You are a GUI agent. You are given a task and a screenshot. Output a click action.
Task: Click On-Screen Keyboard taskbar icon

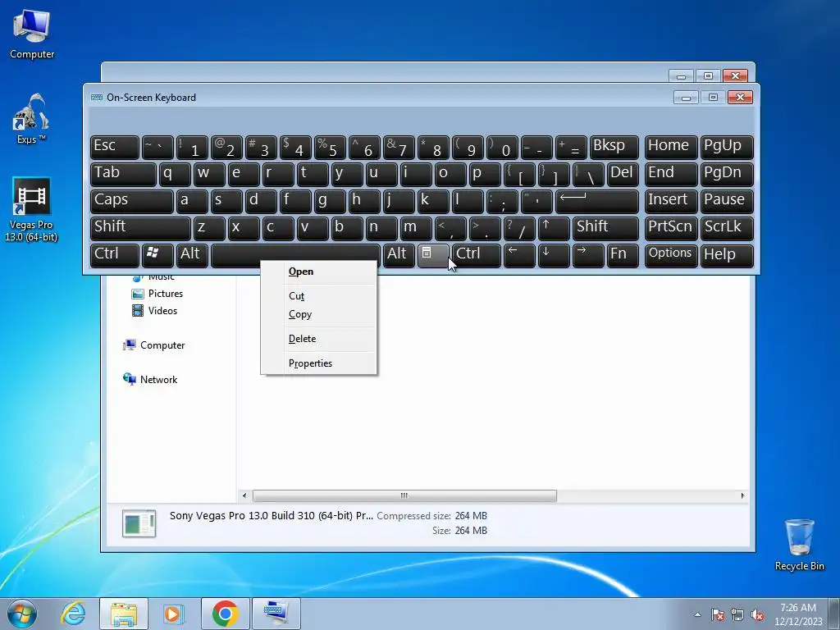276,614
